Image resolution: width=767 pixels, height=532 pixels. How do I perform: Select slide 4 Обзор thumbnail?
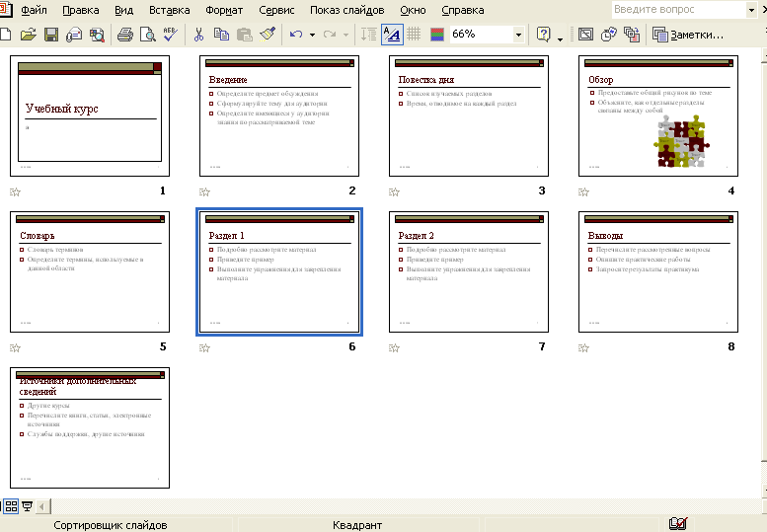pos(658,115)
